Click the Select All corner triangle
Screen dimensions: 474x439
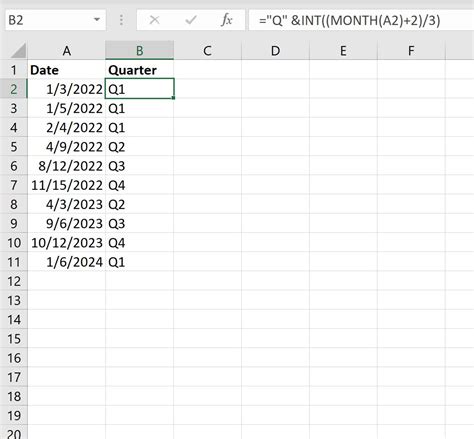click(18, 51)
